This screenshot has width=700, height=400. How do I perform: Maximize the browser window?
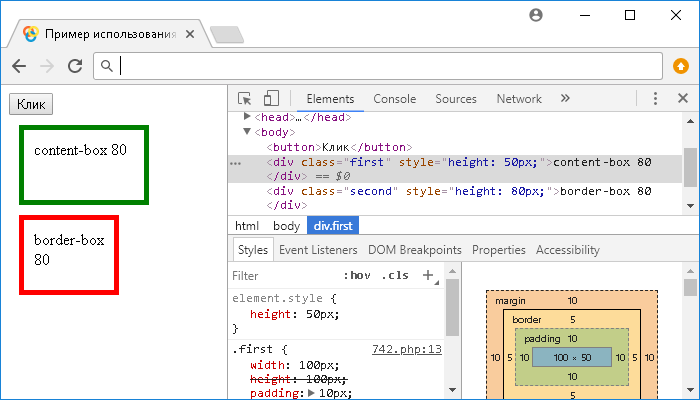tap(629, 15)
